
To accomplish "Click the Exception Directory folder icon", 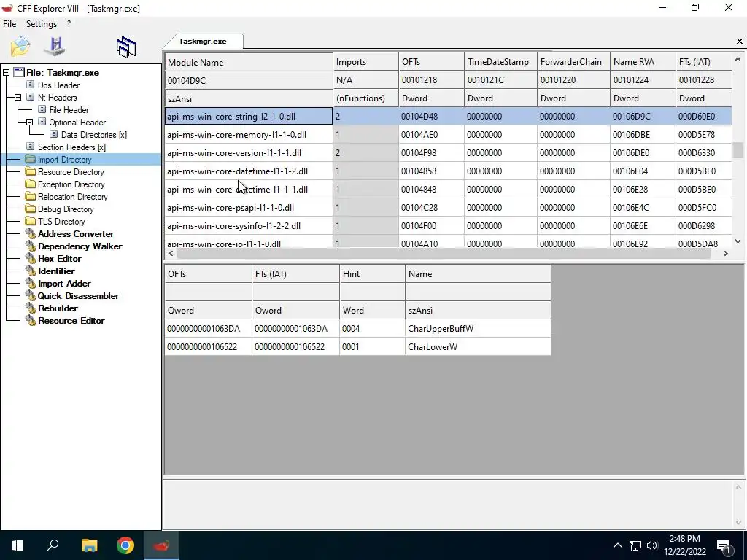I will coord(31,184).
